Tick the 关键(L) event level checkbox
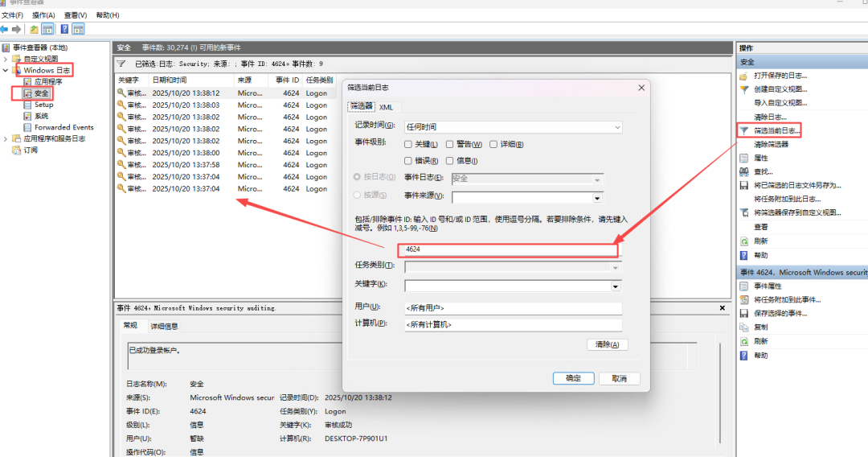 click(x=408, y=145)
